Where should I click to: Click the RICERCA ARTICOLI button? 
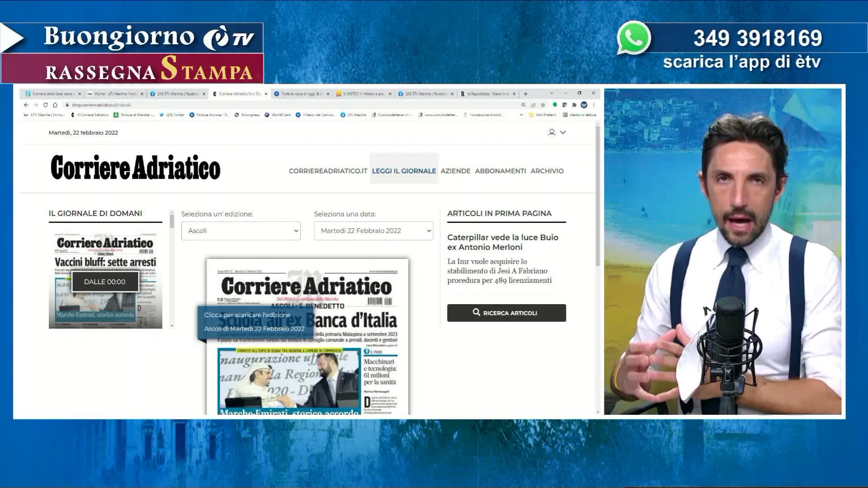point(506,313)
